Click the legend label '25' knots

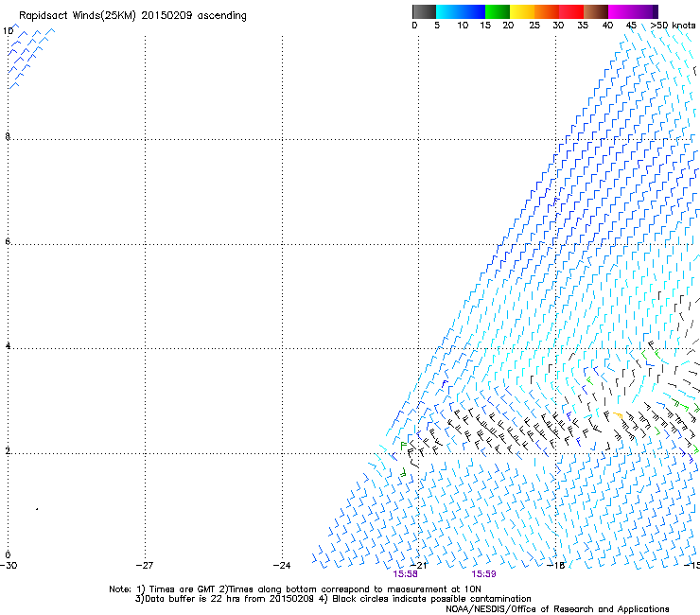[534, 26]
